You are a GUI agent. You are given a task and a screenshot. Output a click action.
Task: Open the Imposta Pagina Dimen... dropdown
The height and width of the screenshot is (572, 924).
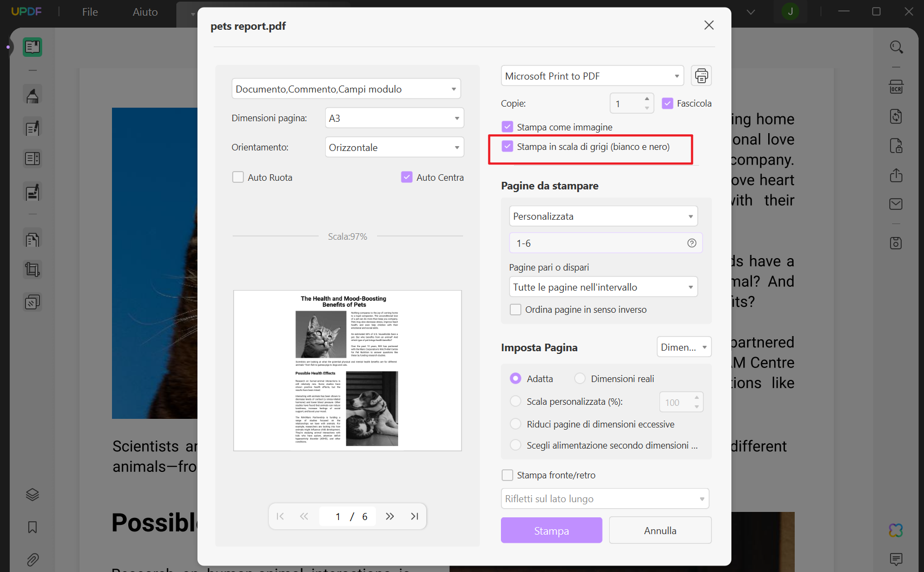coord(684,347)
